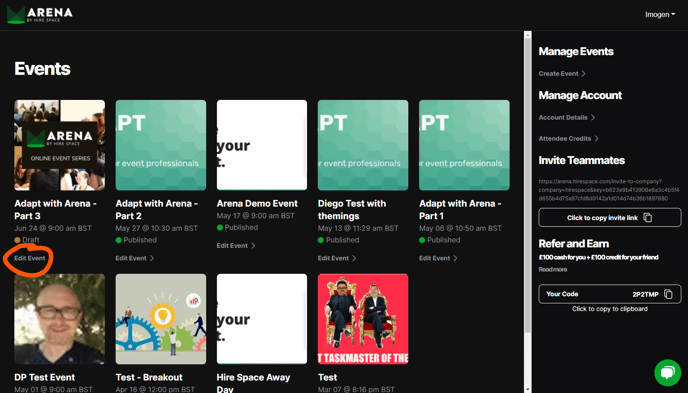The height and width of the screenshot is (393, 688).
Task: Open Test - Breakout event thumbnail
Action: (161, 319)
